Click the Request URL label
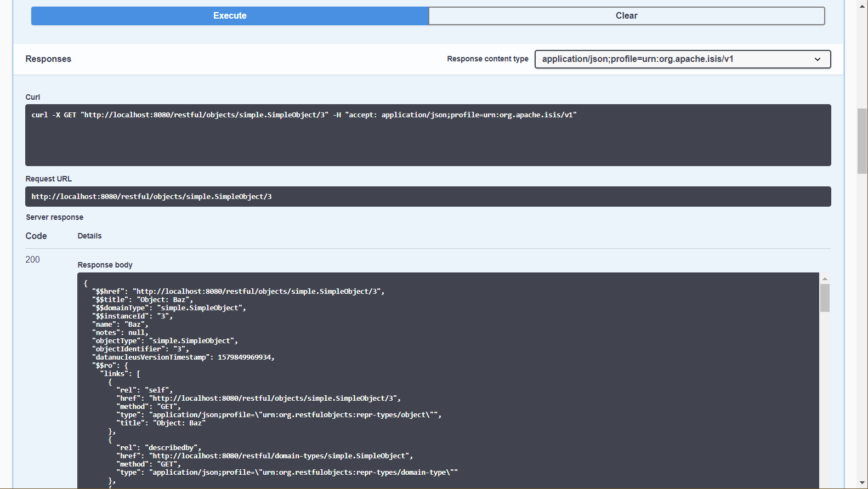Viewport: 868px width, 489px height. pyautogui.click(x=48, y=179)
